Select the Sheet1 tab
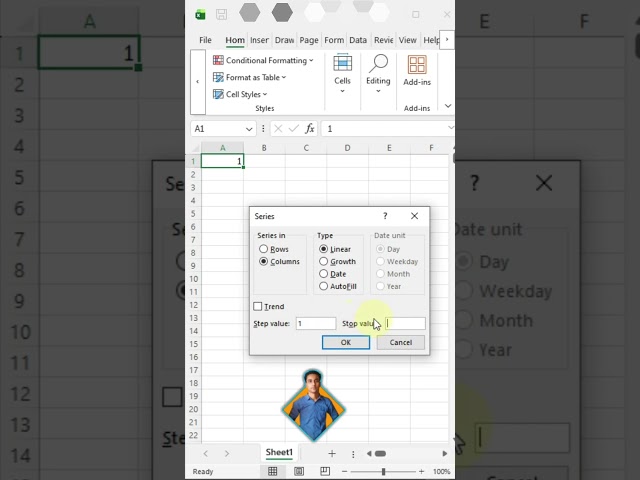 [x=279, y=452]
